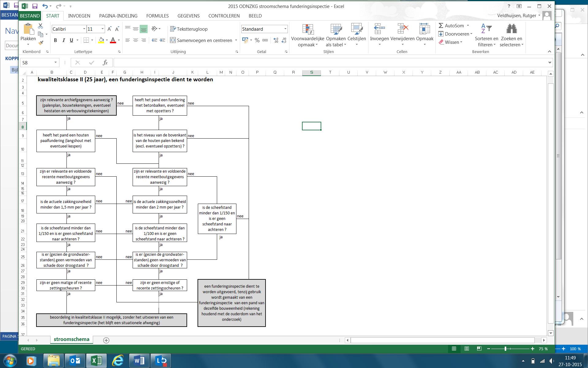Select the Format Painter brush icon
This screenshot has width=588, height=368.
41,43
